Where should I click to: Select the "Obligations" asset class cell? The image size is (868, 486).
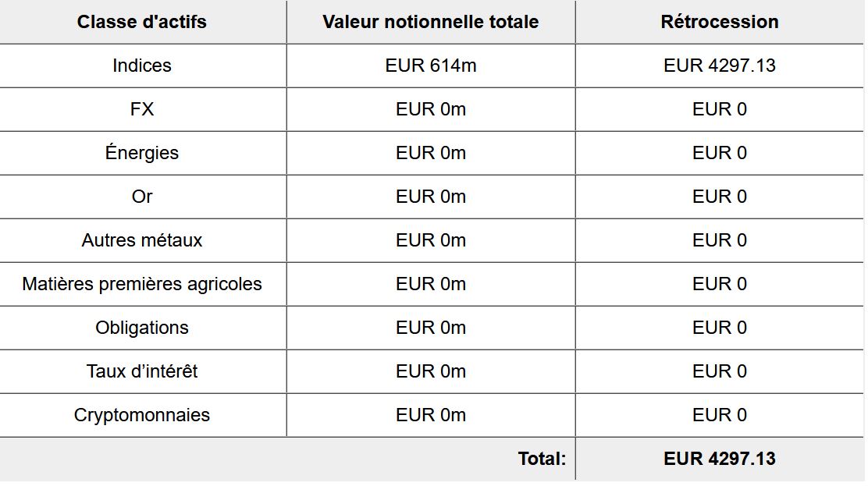tap(142, 328)
